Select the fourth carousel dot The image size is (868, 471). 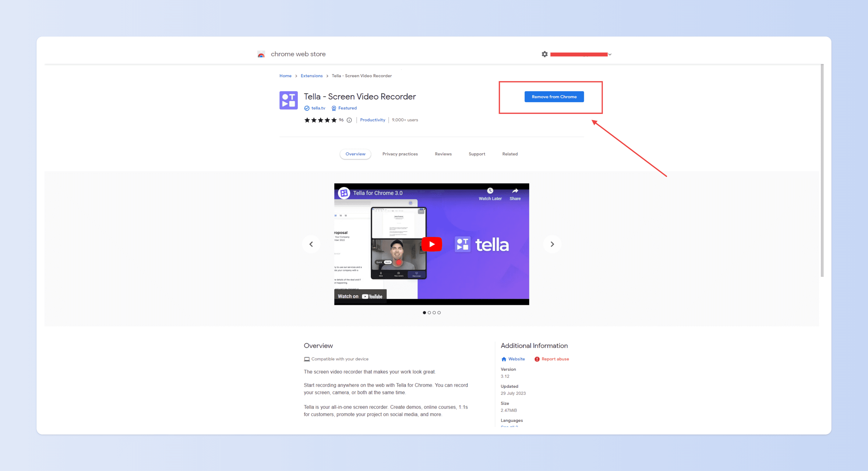439,312
